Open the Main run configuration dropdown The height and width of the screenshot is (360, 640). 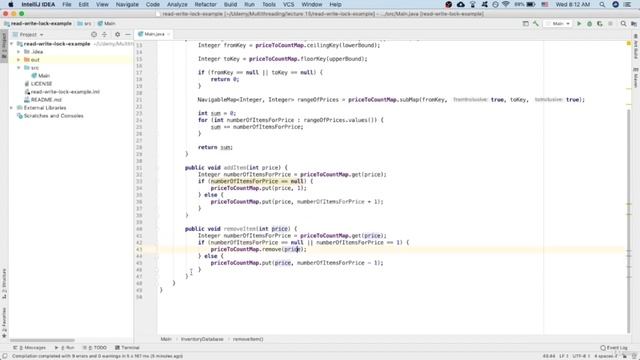coord(558,24)
